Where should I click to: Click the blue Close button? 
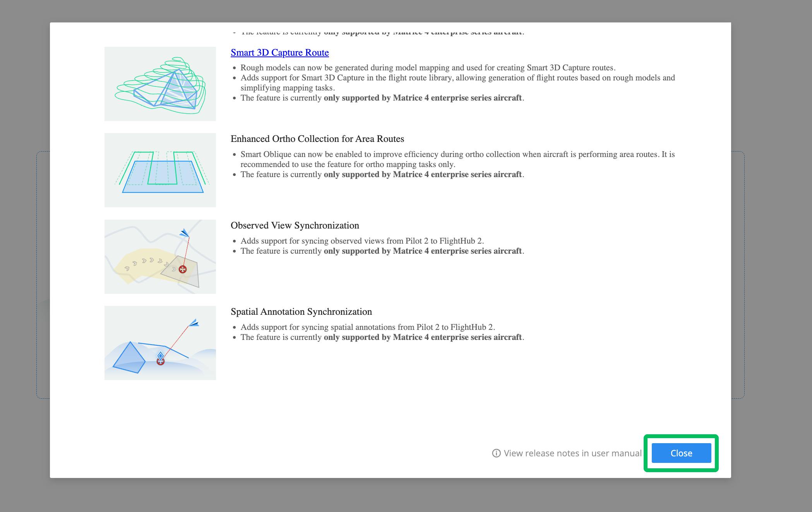(681, 453)
